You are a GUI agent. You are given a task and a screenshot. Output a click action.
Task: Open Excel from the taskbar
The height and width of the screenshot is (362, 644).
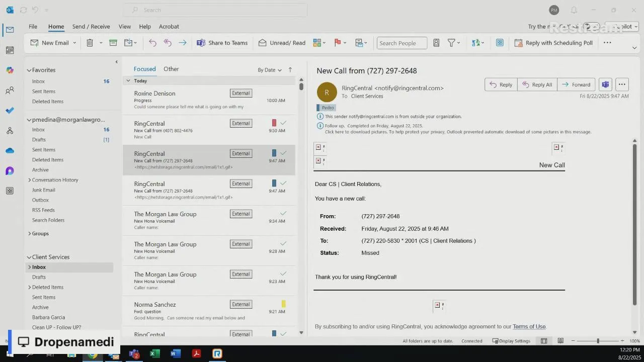pyautogui.click(x=154, y=353)
